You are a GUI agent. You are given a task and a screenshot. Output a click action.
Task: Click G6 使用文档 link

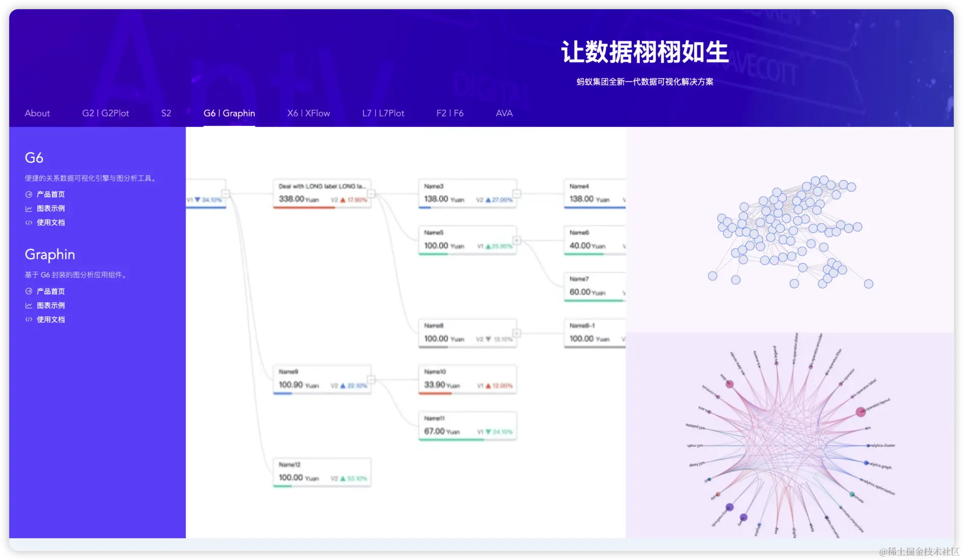(50, 222)
